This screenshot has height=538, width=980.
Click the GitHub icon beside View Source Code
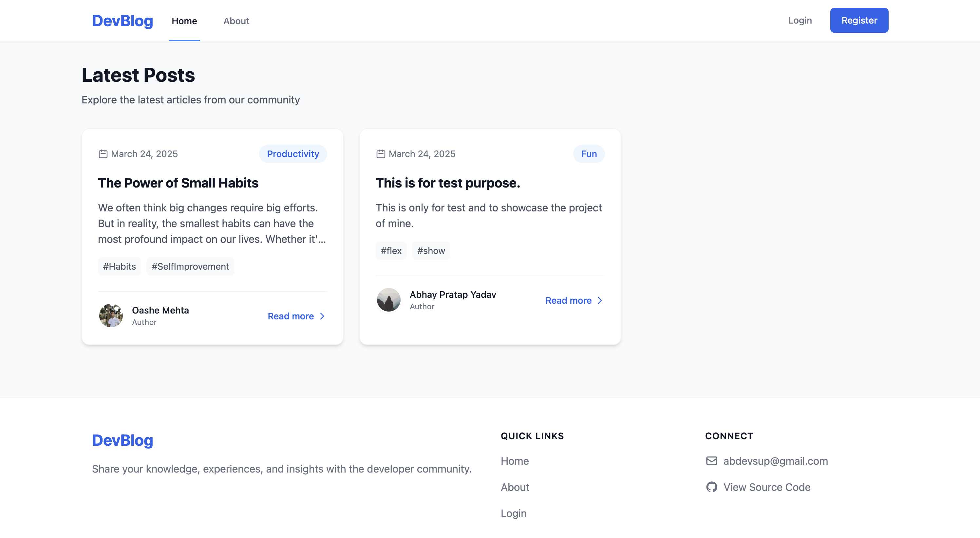click(x=711, y=487)
